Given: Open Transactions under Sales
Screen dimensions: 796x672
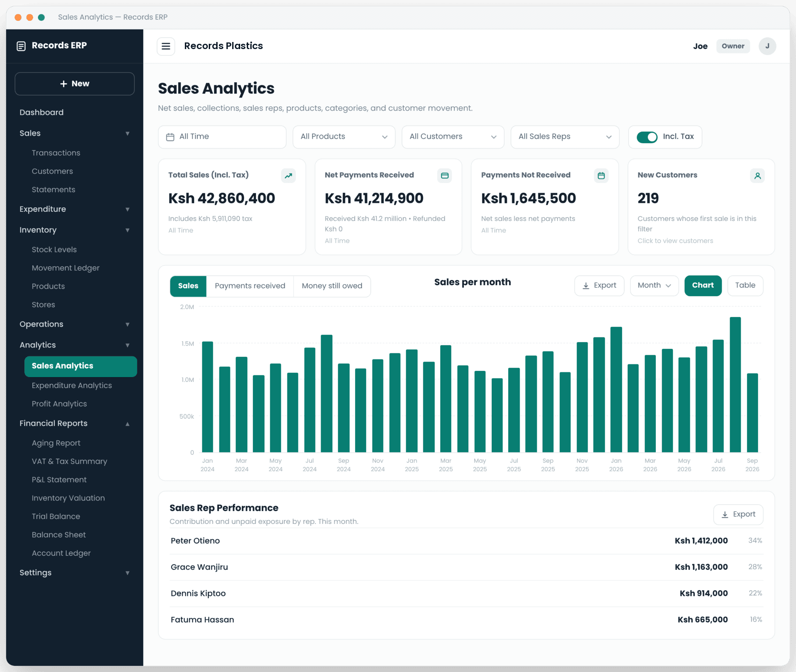Looking at the screenshot, I should [56, 153].
